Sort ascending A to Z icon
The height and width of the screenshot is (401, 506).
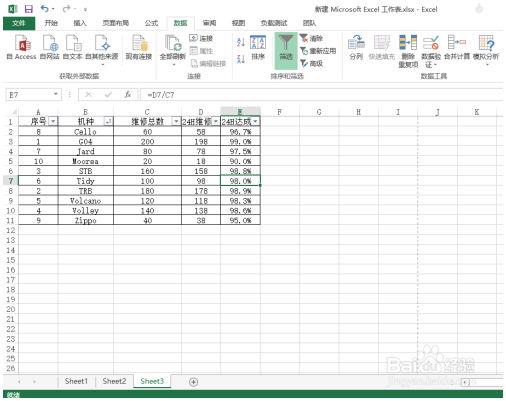pos(241,42)
